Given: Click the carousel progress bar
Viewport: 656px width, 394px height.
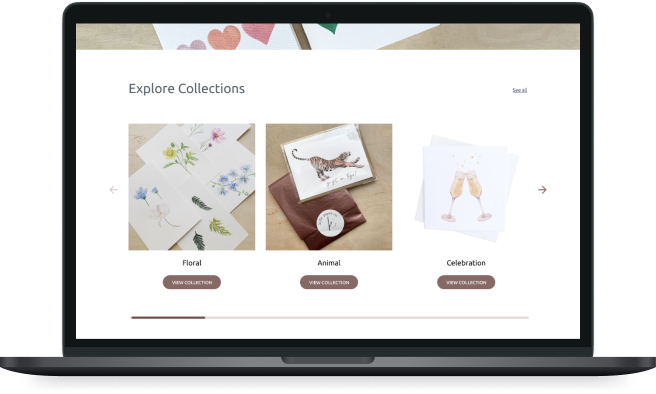Looking at the screenshot, I should (330, 318).
